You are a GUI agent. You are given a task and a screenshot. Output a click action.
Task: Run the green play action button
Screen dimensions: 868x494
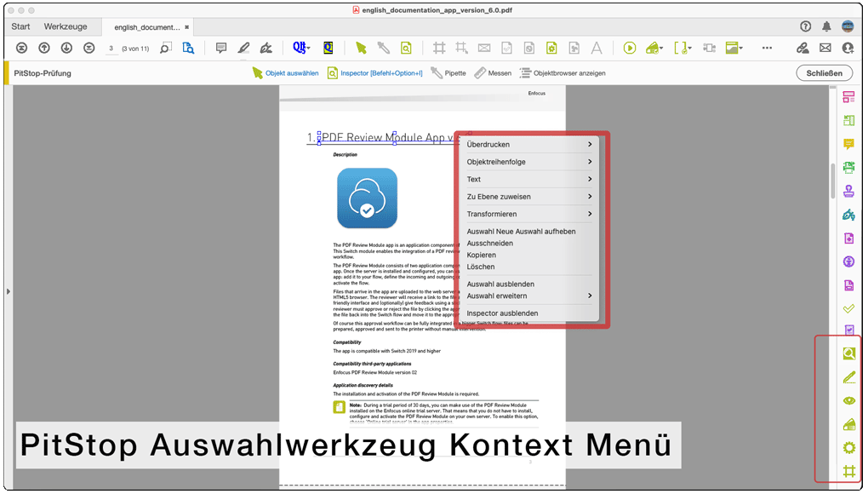tap(630, 49)
